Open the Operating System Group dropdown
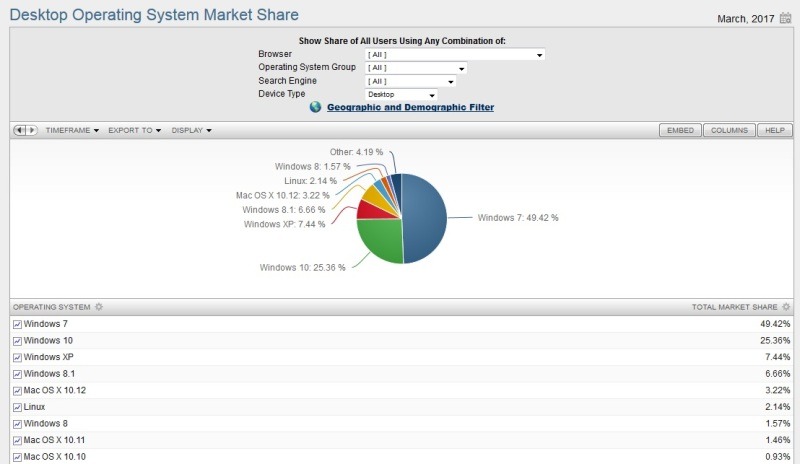800x464 pixels. point(416,68)
